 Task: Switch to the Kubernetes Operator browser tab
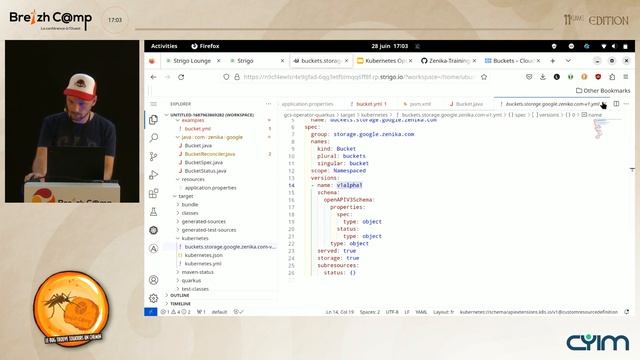point(384,61)
